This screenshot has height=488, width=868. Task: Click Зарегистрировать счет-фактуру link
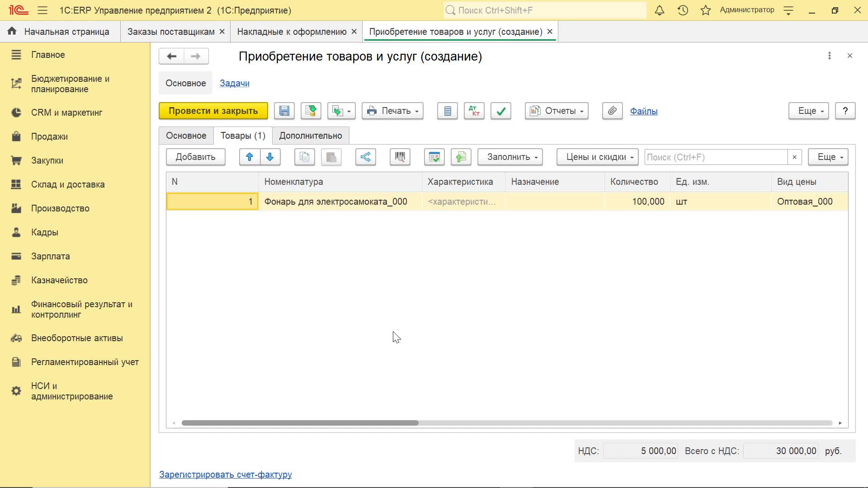click(225, 474)
